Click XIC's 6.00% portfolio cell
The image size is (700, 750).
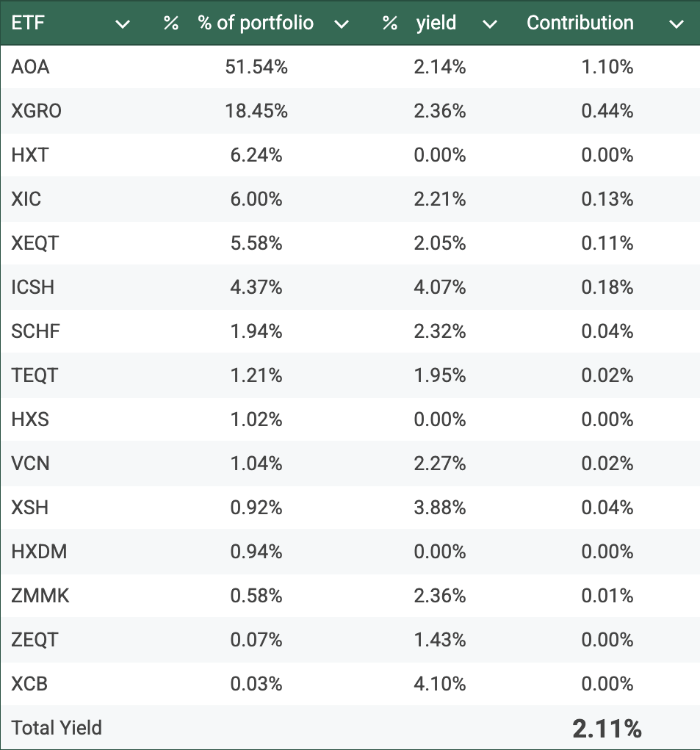pyautogui.click(x=256, y=199)
